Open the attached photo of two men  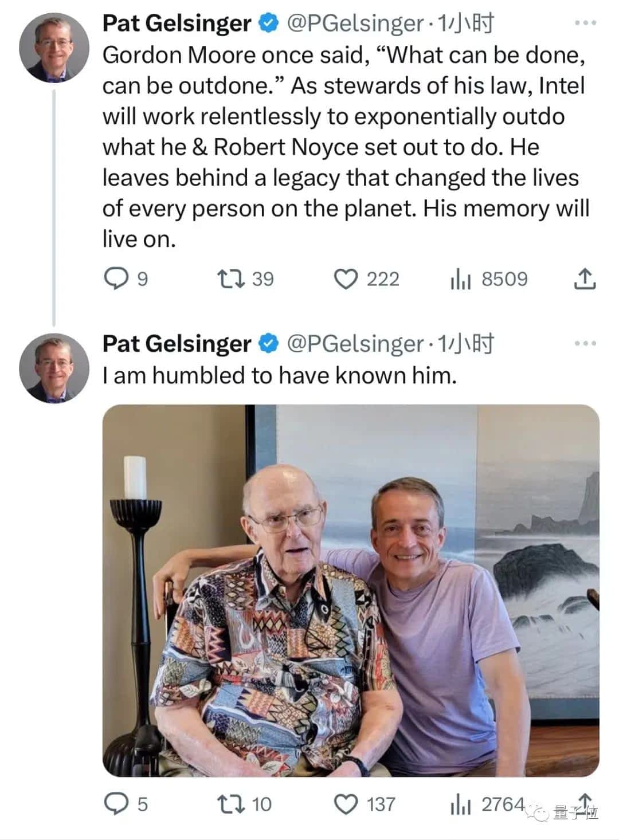[351, 590]
